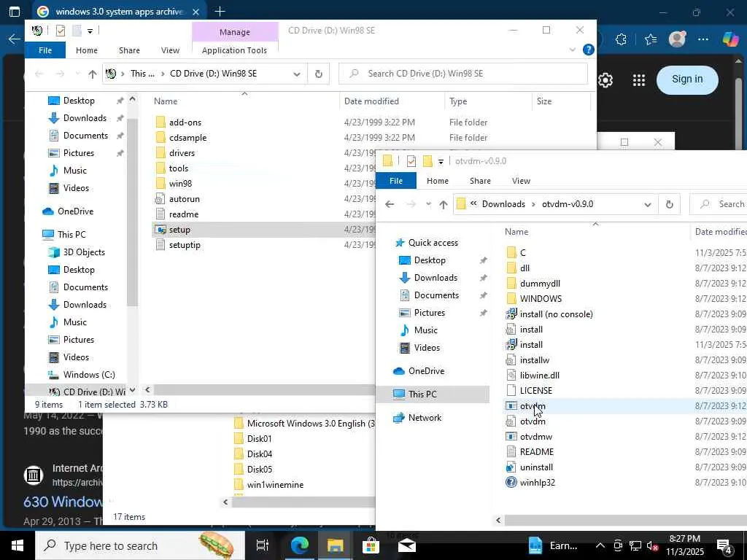Open the Application Tools tab
Screen dimensions: 747x560
click(234, 50)
